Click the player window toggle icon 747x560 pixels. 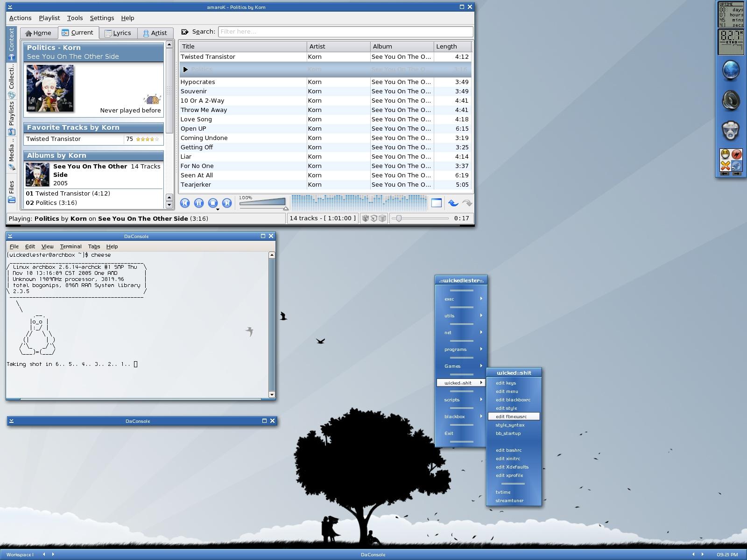pyautogui.click(x=436, y=203)
